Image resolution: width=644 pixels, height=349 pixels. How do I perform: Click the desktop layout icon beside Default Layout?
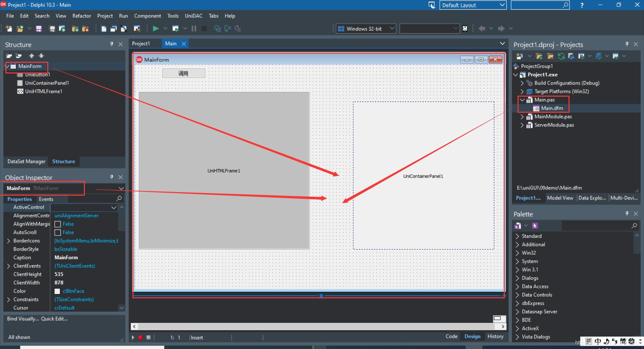pos(432,5)
